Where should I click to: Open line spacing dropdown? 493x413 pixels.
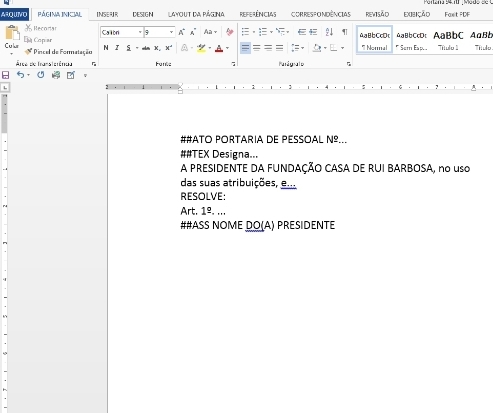[297, 48]
